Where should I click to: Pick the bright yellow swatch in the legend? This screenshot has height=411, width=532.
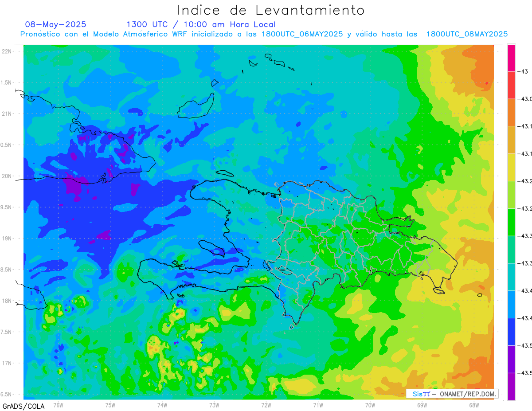(x=511, y=167)
